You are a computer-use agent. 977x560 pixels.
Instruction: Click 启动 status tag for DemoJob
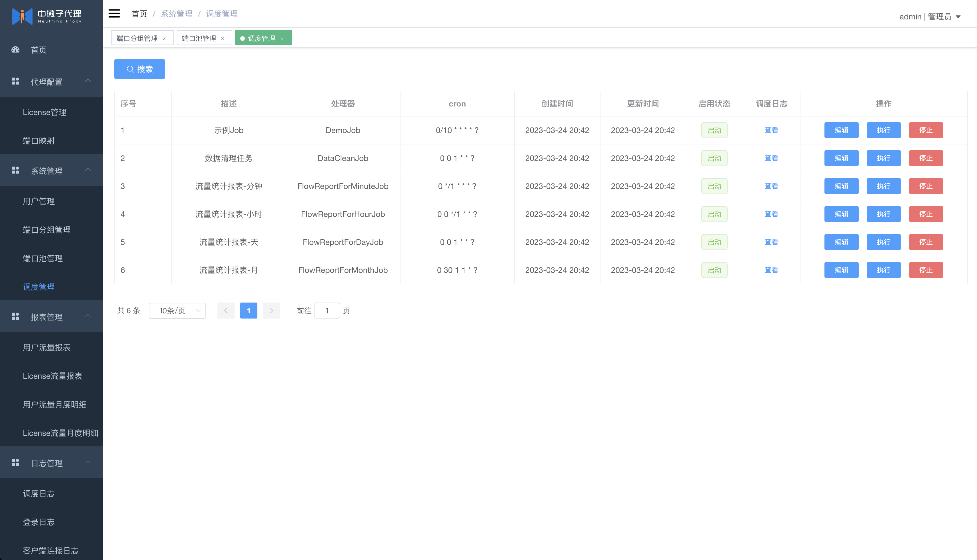(x=714, y=130)
